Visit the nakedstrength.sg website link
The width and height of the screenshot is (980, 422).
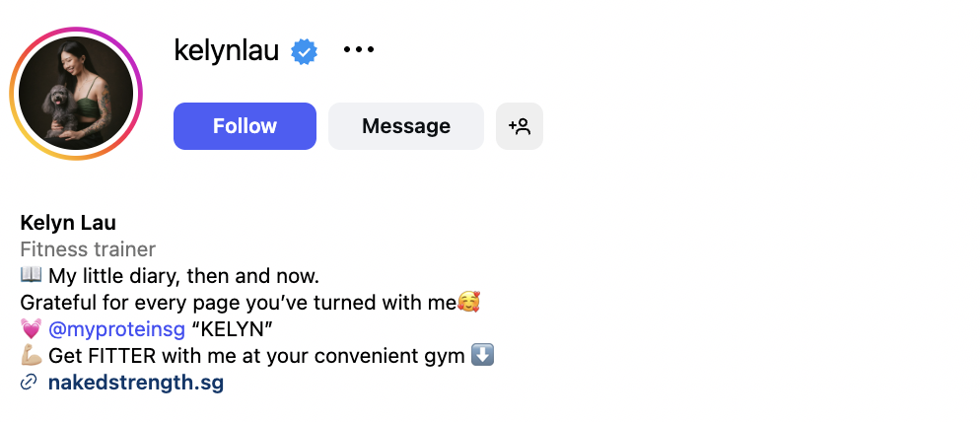(x=136, y=383)
